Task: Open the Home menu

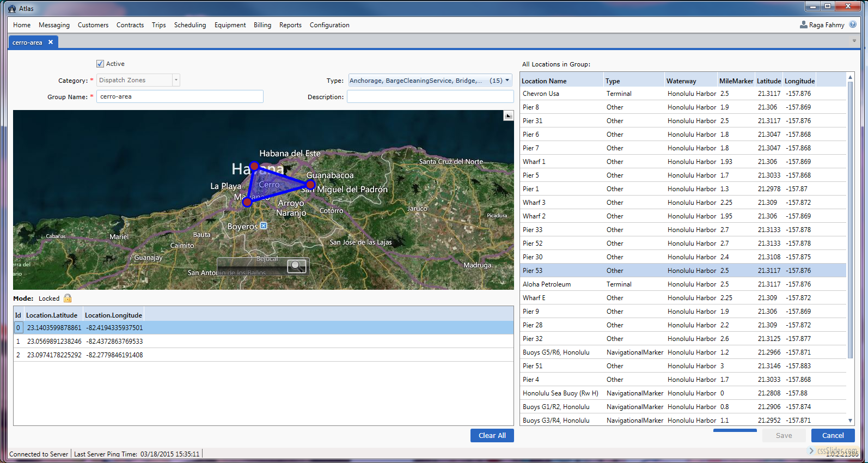Action: click(22, 25)
